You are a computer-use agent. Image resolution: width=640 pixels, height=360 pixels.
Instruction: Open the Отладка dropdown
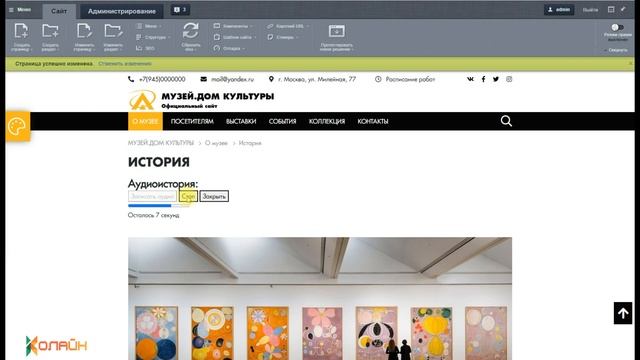click(x=229, y=48)
